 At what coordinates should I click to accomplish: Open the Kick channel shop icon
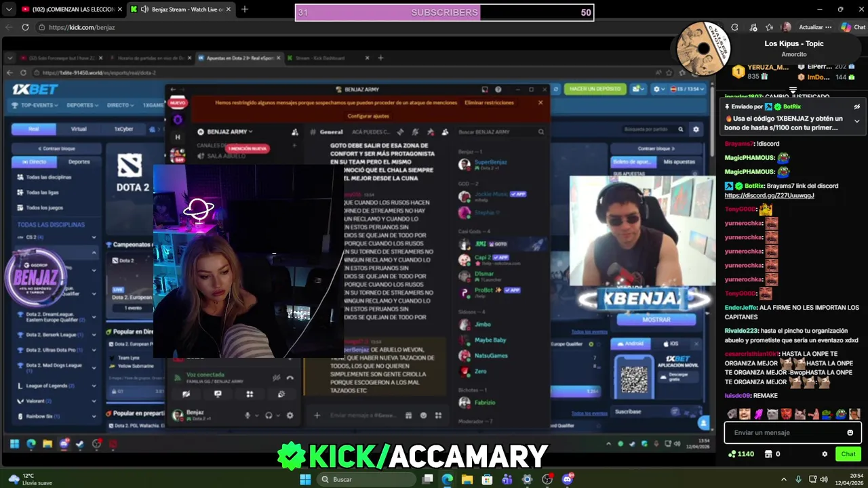pyautogui.click(x=768, y=454)
